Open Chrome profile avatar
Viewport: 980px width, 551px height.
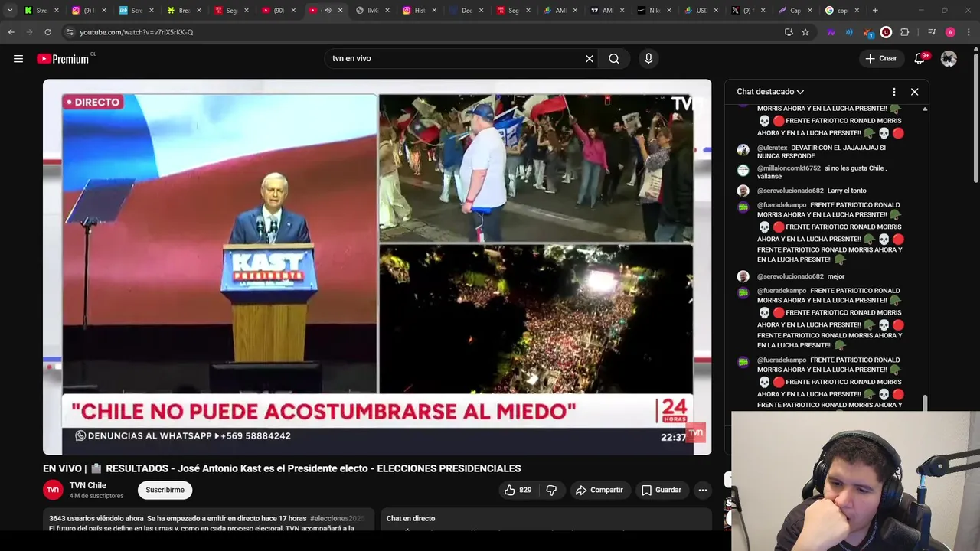pos(950,32)
